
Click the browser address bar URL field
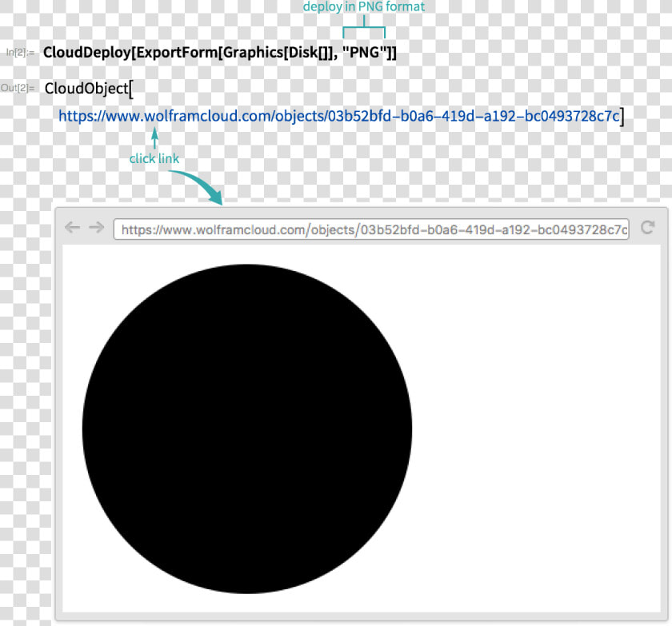pyautogui.click(x=371, y=229)
